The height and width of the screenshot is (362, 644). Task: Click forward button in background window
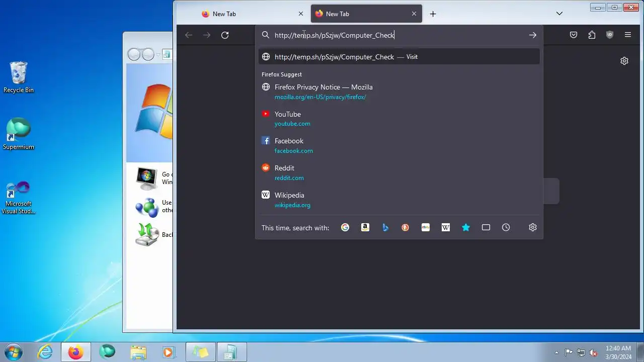click(x=148, y=54)
